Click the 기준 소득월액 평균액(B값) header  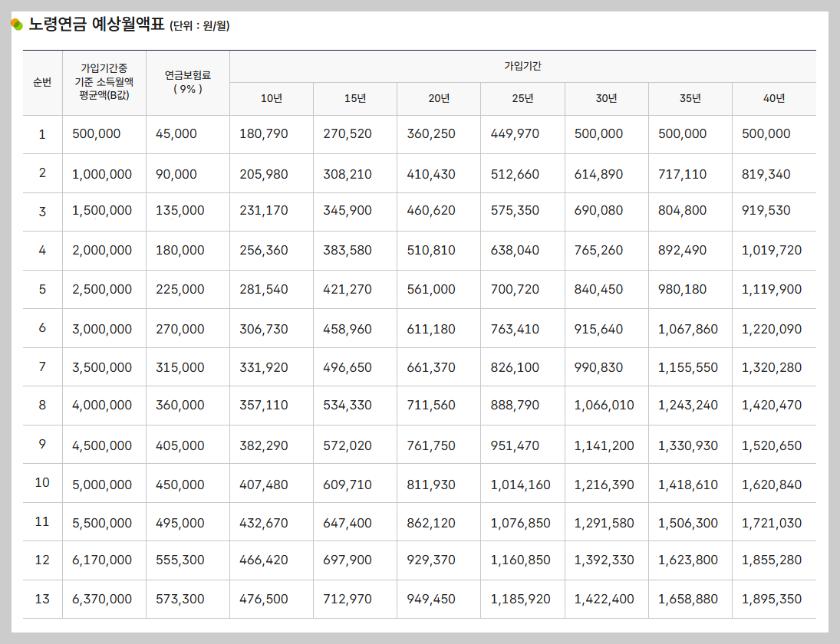click(102, 82)
